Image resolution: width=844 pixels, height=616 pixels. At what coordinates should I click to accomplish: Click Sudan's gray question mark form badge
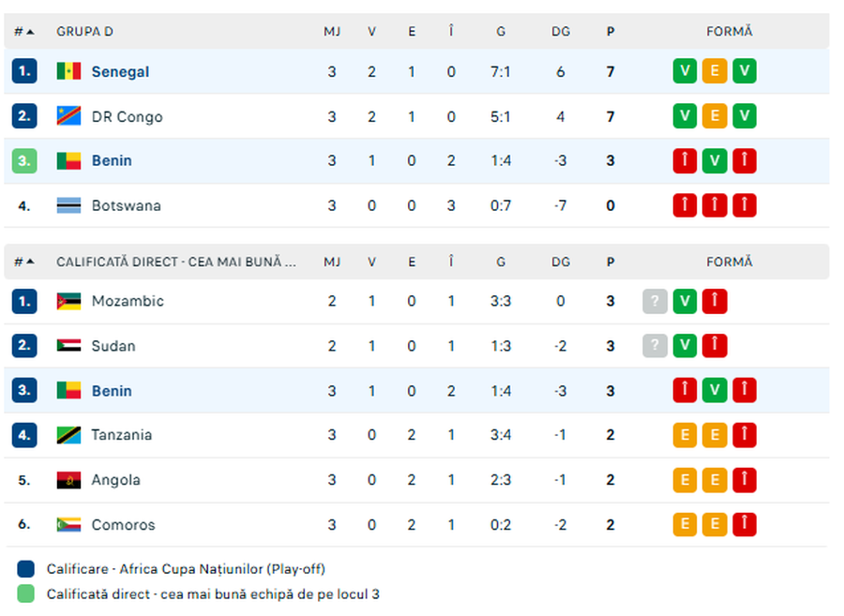tap(655, 346)
